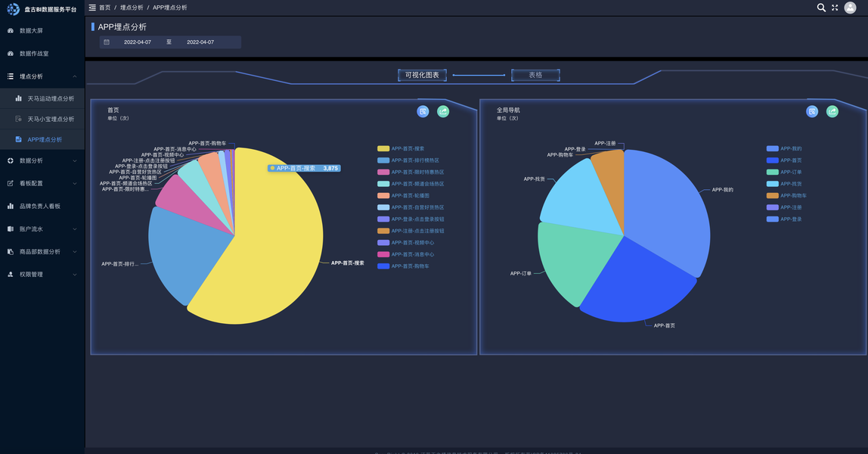Click green export icon on 全局导航 chart

pyautogui.click(x=832, y=111)
